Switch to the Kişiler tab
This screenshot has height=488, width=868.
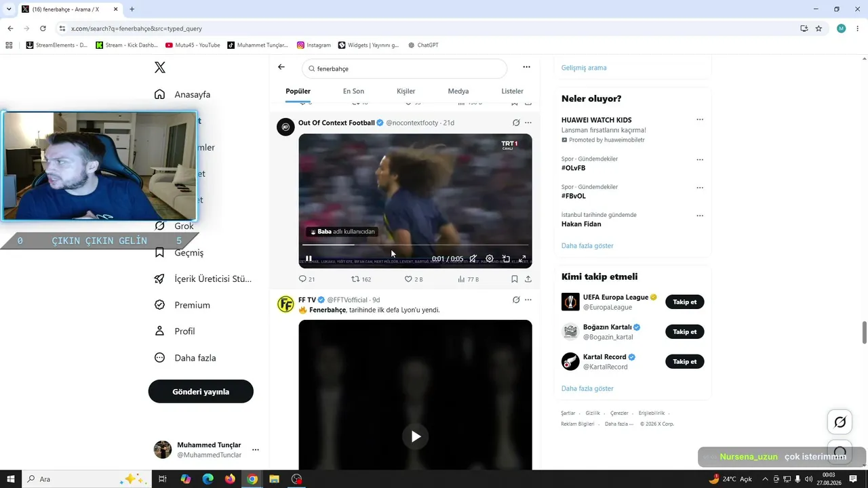click(406, 91)
